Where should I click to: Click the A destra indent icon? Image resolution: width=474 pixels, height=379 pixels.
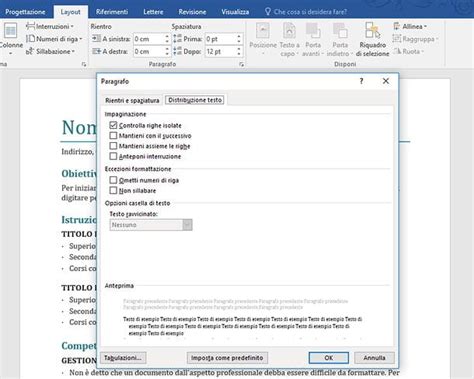pyautogui.click(x=96, y=51)
